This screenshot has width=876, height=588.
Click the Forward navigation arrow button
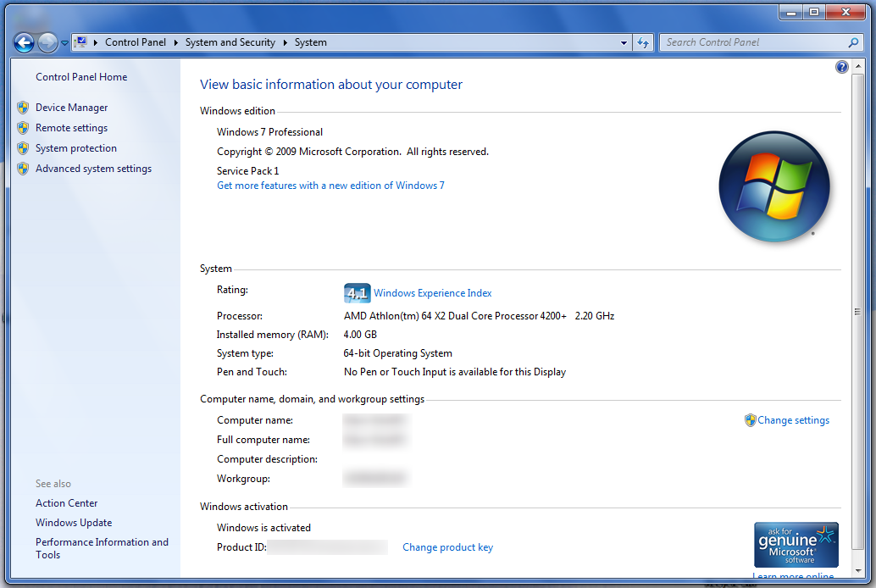47,42
